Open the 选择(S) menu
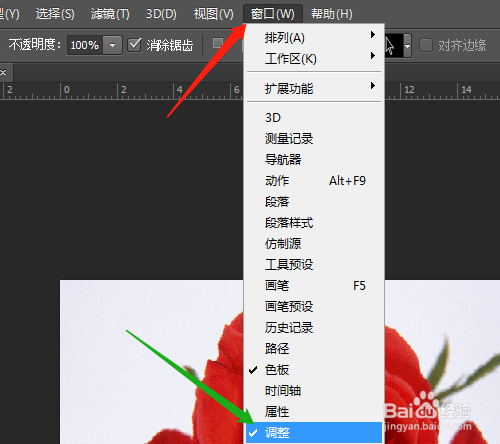 coord(55,14)
